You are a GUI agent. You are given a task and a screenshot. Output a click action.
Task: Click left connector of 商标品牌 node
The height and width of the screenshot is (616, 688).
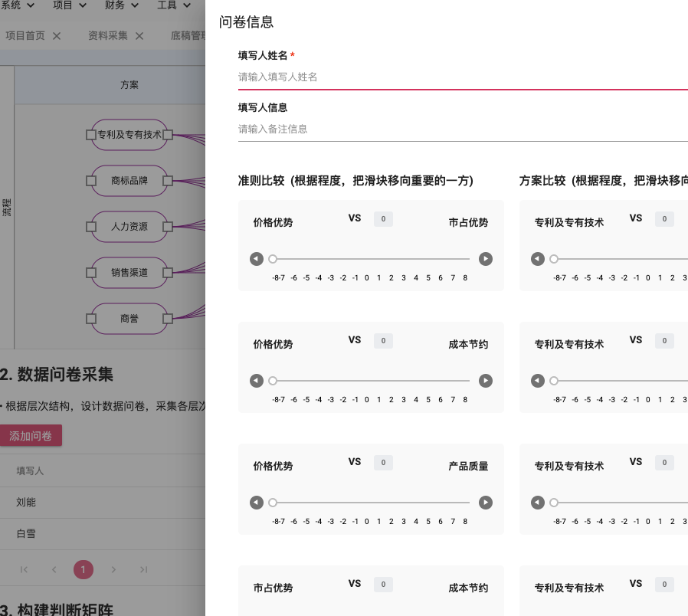[x=91, y=180]
